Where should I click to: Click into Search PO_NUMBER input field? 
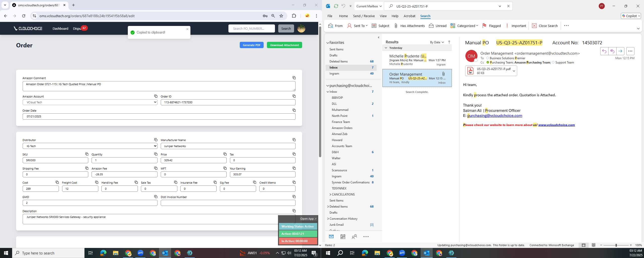tap(252, 28)
